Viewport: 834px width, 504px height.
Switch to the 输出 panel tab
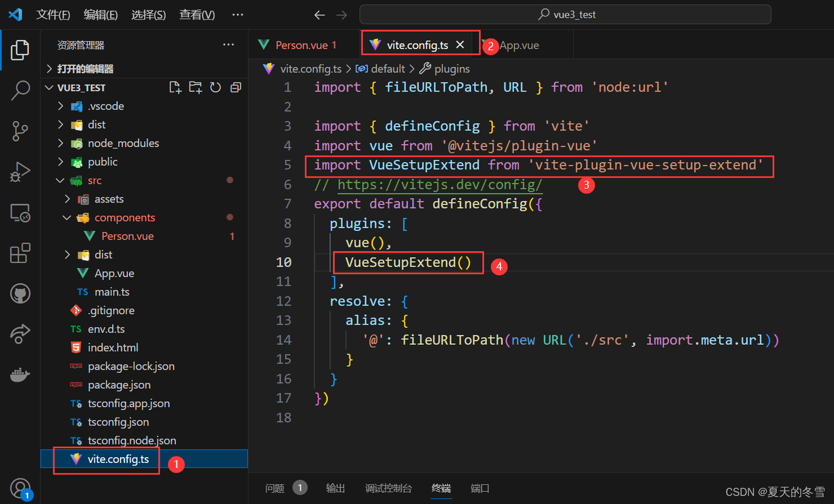click(x=335, y=488)
